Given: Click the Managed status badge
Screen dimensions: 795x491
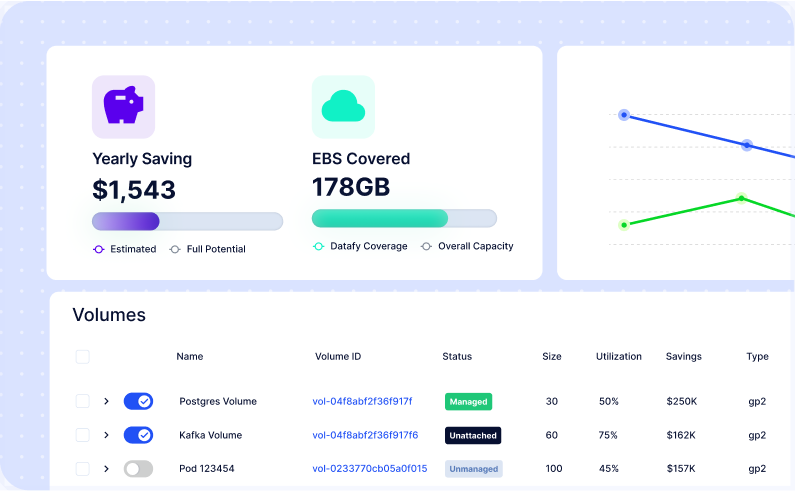Looking at the screenshot, I should tap(468, 402).
